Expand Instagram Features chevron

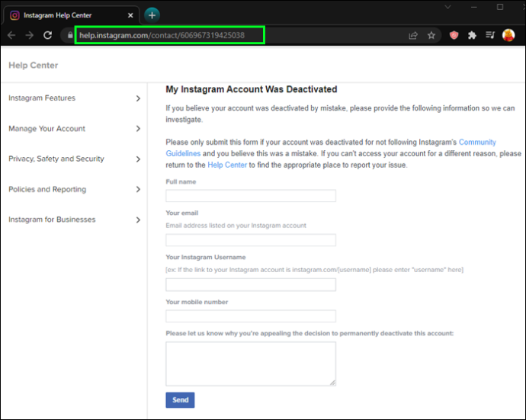point(138,98)
